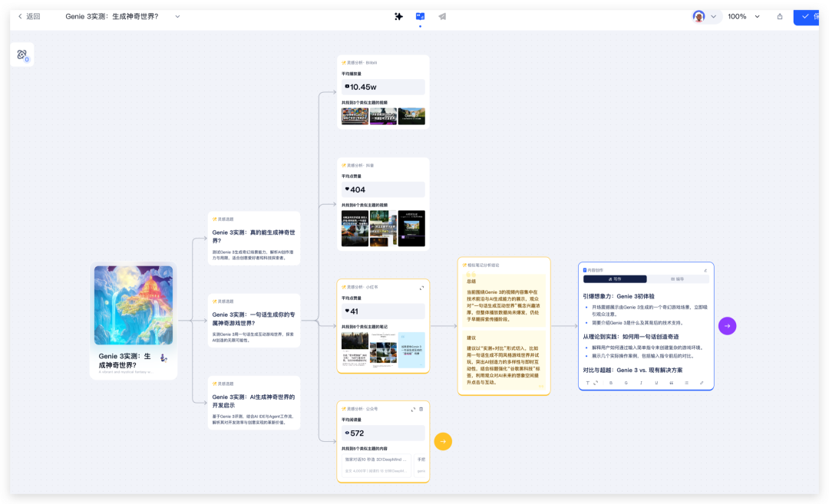Toggle italic formatting in the editor toolbar

pyautogui.click(x=641, y=383)
